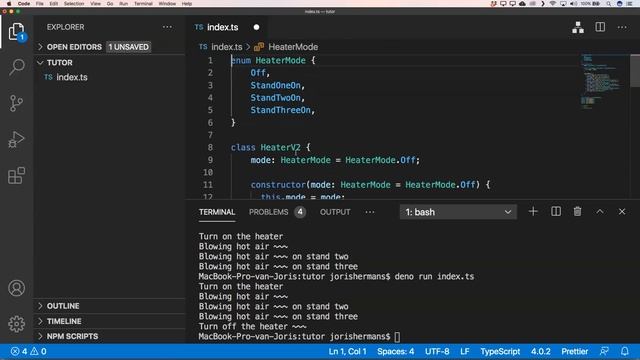Open the Terminal menu in menu bar
This screenshot has width=640, height=360.
click(x=143, y=4)
